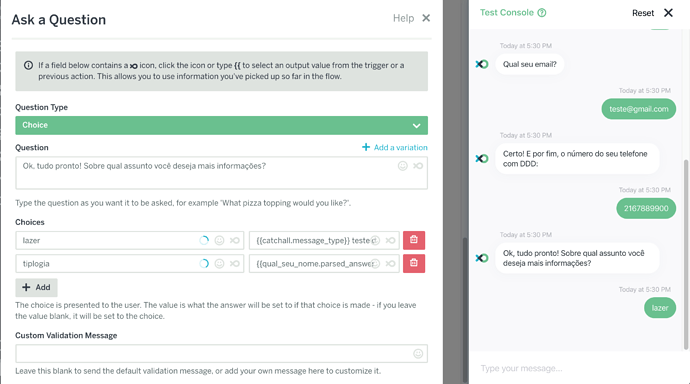The width and height of the screenshot is (690, 384).
Task: Close the Test Console panel
Action: click(x=668, y=13)
